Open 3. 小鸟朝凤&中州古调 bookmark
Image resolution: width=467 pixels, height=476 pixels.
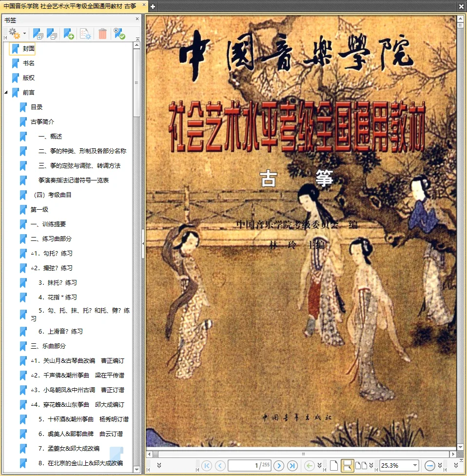click(78, 390)
